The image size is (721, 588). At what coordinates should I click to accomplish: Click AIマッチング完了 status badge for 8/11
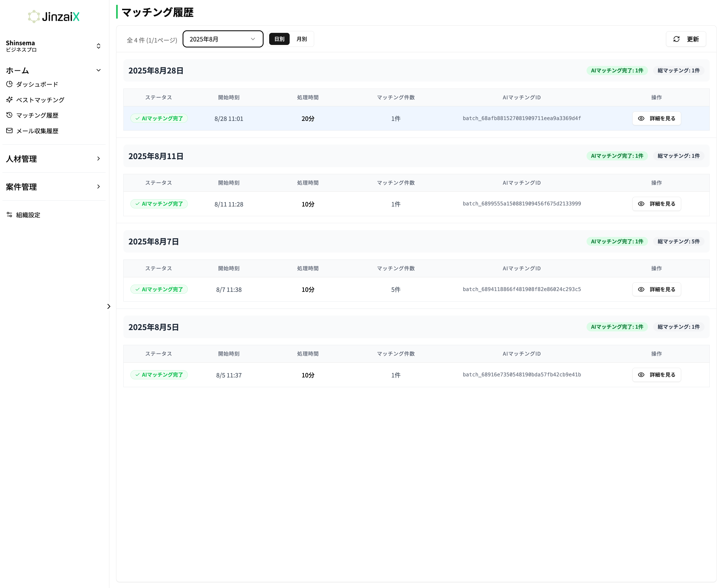click(x=159, y=204)
